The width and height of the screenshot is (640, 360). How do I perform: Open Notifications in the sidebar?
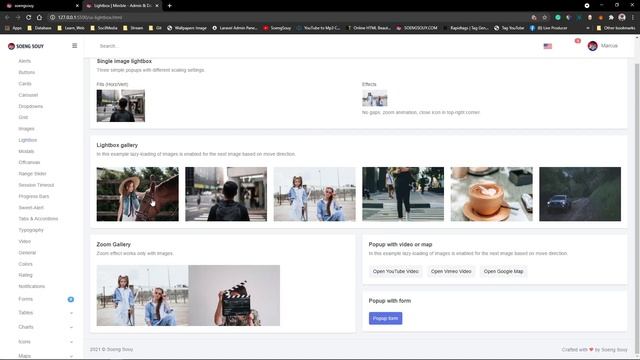[x=31, y=287]
